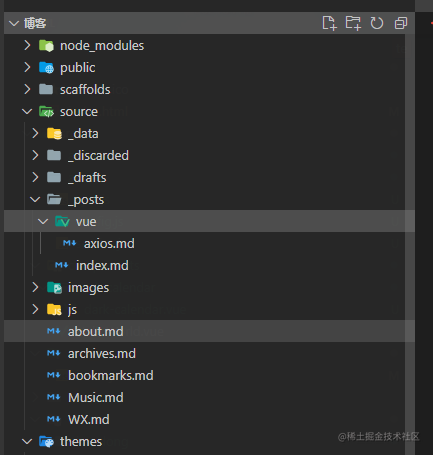The height and width of the screenshot is (455, 433).
Task: Click the New Folder icon
Action: (353, 23)
